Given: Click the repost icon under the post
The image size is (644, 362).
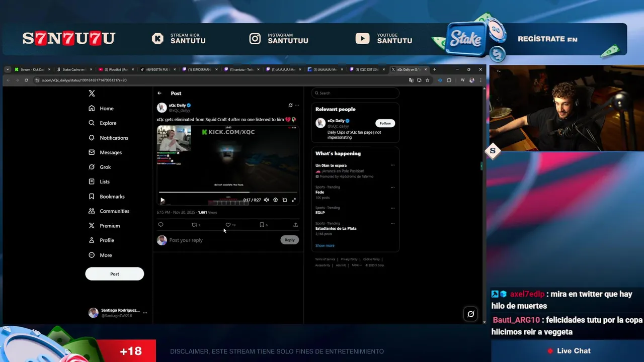Looking at the screenshot, I should tap(194, 225).
